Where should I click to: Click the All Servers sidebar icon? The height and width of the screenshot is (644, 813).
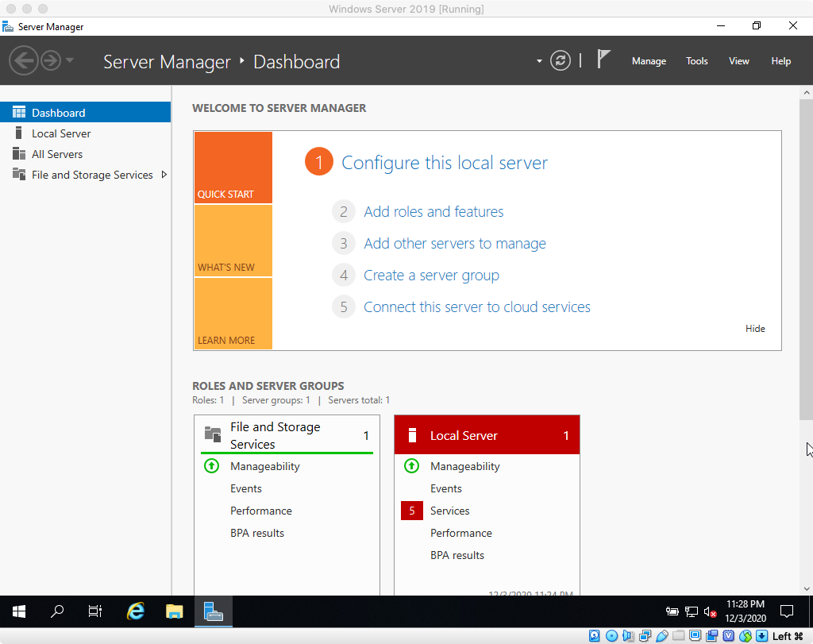click(x=19, y=153)
